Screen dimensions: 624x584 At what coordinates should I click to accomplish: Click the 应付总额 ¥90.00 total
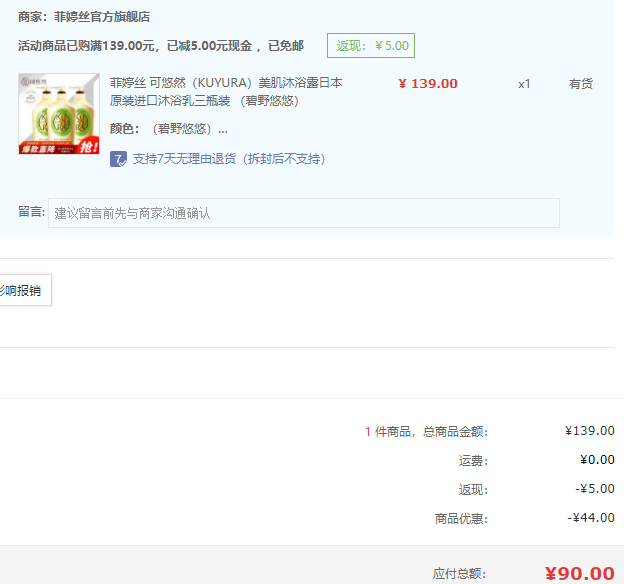(x=579, y=573)
